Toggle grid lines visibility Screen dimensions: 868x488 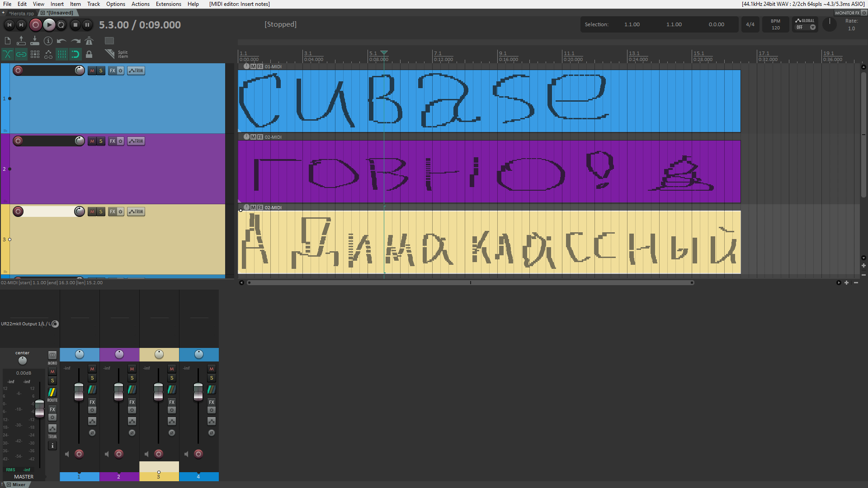pyautogui.click(x=62, y=55)
